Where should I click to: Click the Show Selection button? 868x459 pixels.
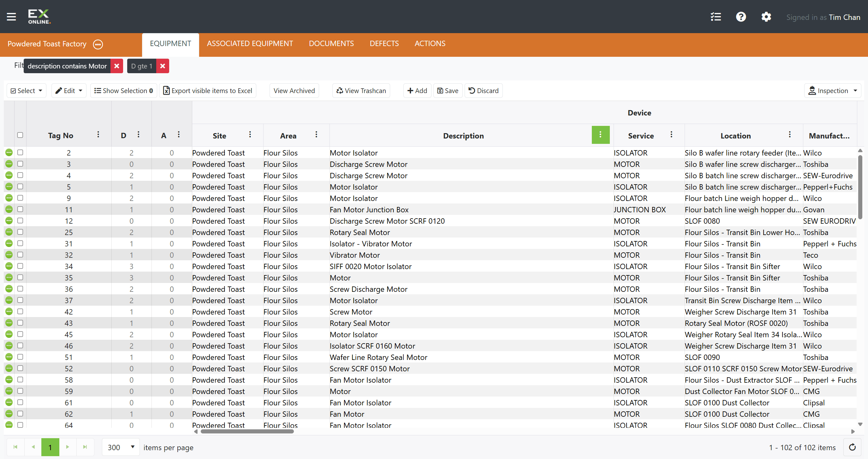[124, 91]
